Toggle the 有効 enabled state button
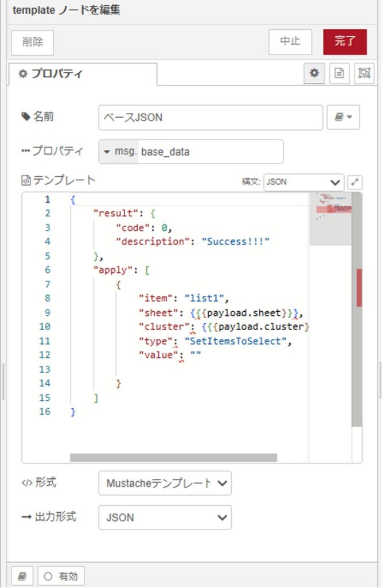This screenshot has width=382, height=588. coord(61,576)
